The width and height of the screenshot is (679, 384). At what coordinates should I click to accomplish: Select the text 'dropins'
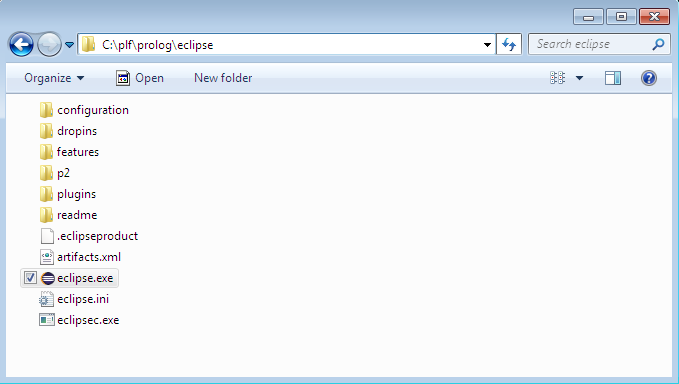pos(77,131)
